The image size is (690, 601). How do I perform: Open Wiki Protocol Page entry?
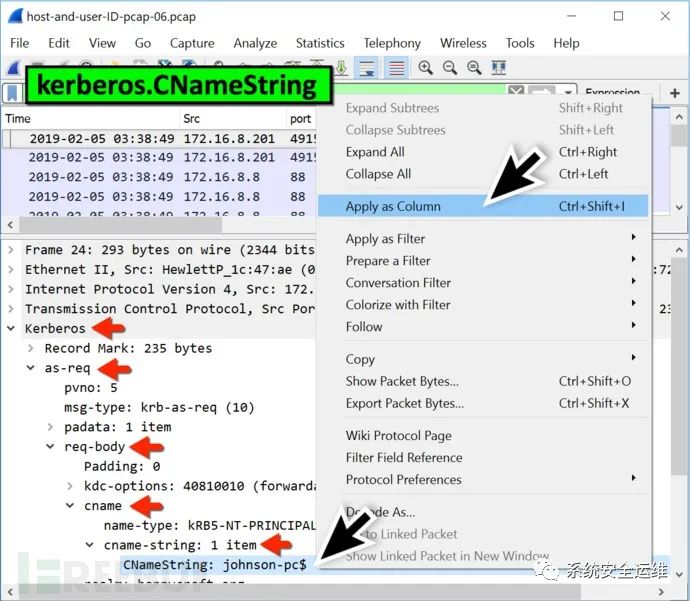click(x=483, y=436)
